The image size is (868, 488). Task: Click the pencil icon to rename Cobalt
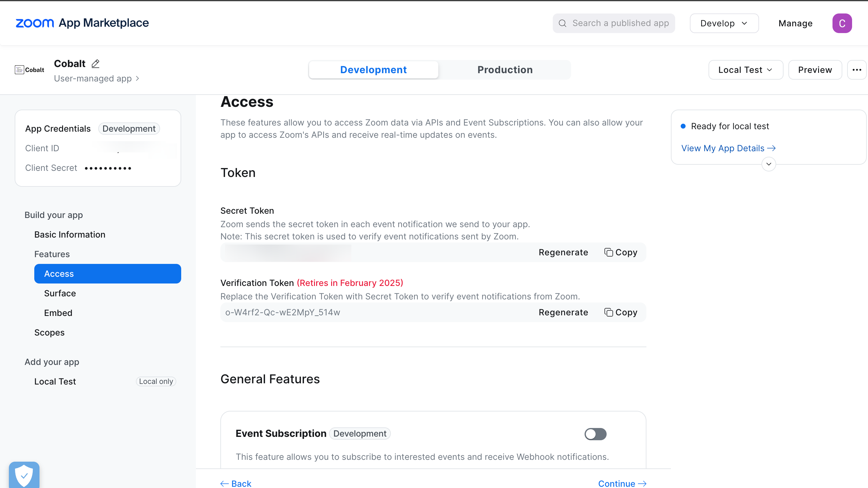tap(95, 64)
